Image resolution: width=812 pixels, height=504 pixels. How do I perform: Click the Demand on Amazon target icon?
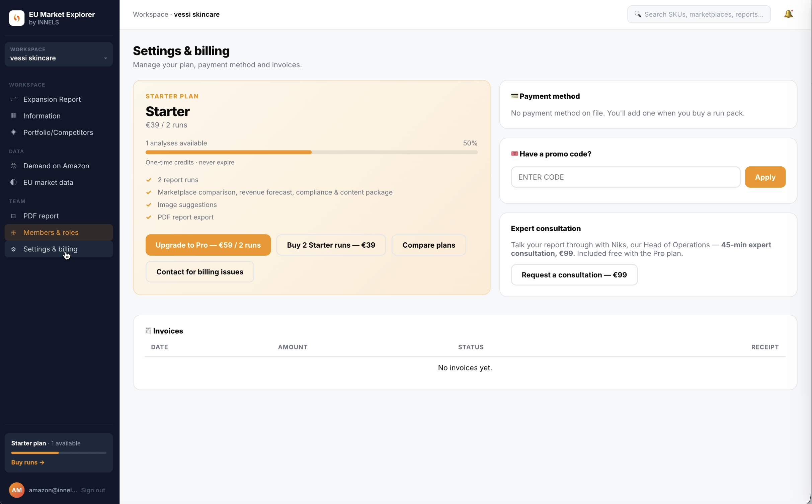(13, 166)
